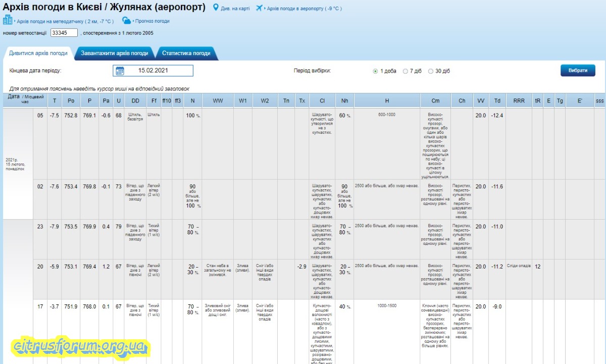Open Дивитися архів погоди tab
Viewport: 606px width, 364px height.
(x=38, y=53)
